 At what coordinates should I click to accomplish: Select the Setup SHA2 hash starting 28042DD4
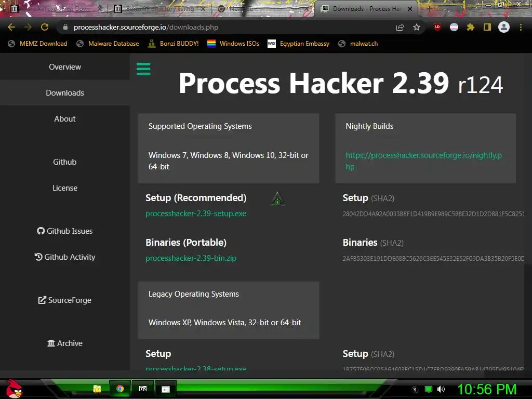[434, 214]
